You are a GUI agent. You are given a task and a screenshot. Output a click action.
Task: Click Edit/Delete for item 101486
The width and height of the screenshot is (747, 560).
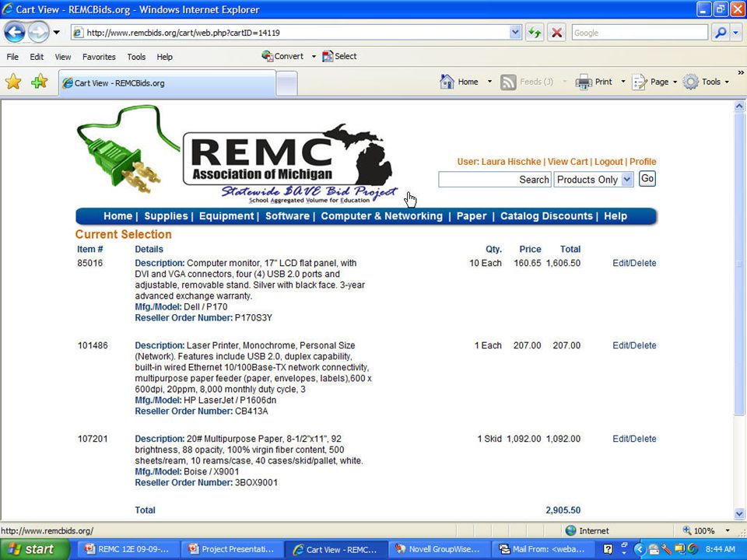(634, 345)
